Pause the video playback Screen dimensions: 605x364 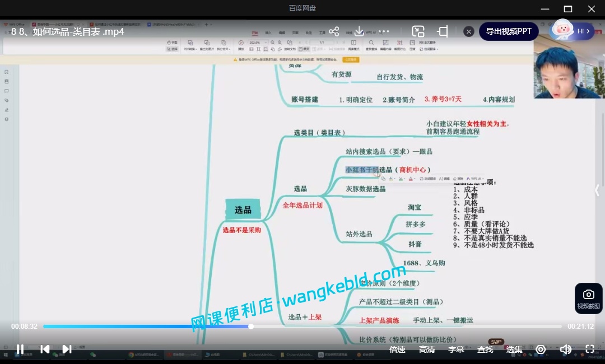coord(20,349)
